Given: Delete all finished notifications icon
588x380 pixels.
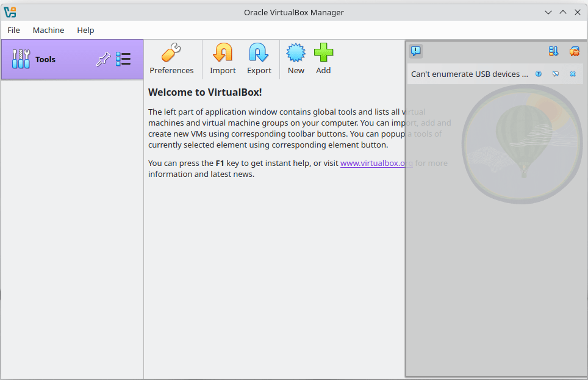Looking at the screenshot, I should (x=574, y=51).
